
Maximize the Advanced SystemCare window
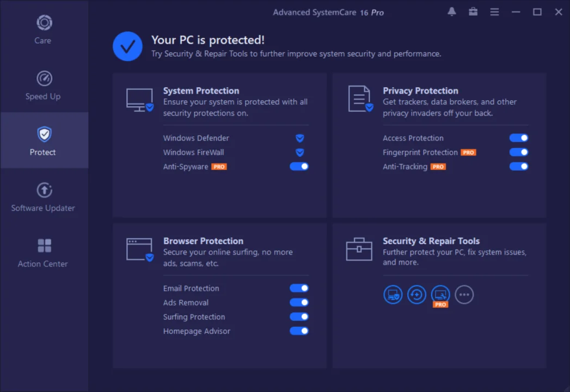click(x=537, y=12)
